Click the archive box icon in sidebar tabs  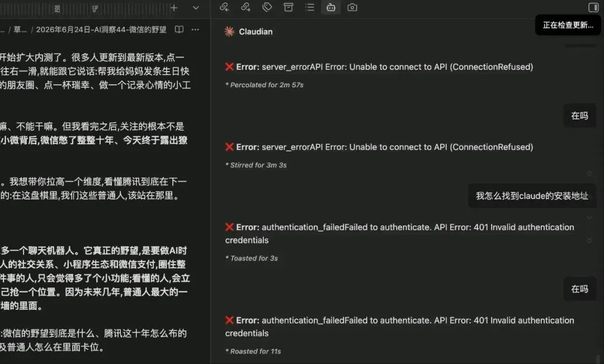[288, 7]
